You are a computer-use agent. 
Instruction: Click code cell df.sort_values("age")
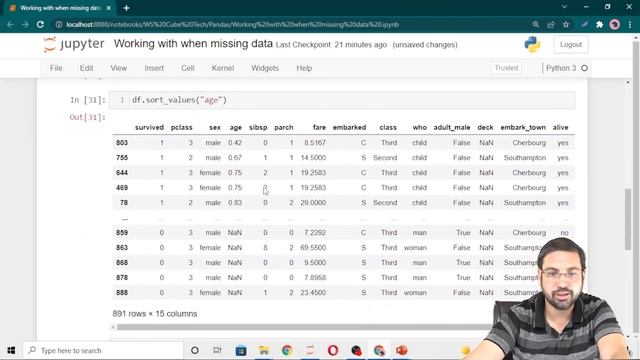[x=342, y=100]
